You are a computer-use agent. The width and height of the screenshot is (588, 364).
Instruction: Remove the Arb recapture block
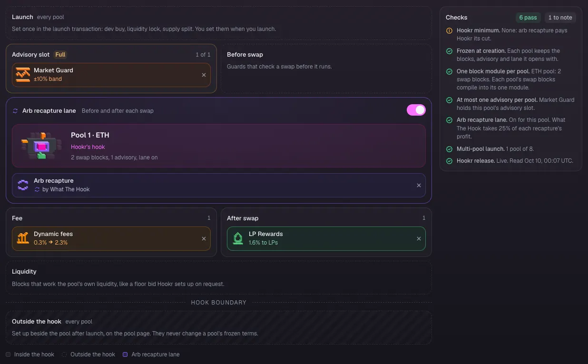tap(419, 185)
